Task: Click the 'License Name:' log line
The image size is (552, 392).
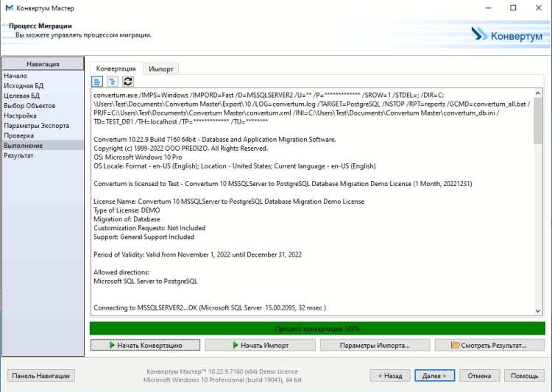Action: pyautogui.click(x=229, y=202)
